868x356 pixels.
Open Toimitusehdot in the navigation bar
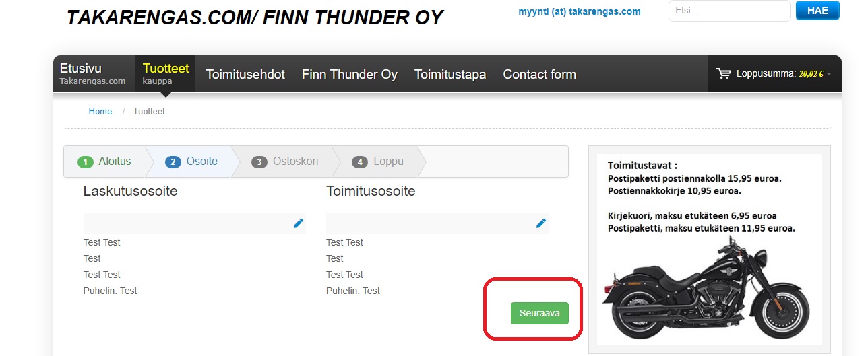pyautogui.click(x=245, y=75)
